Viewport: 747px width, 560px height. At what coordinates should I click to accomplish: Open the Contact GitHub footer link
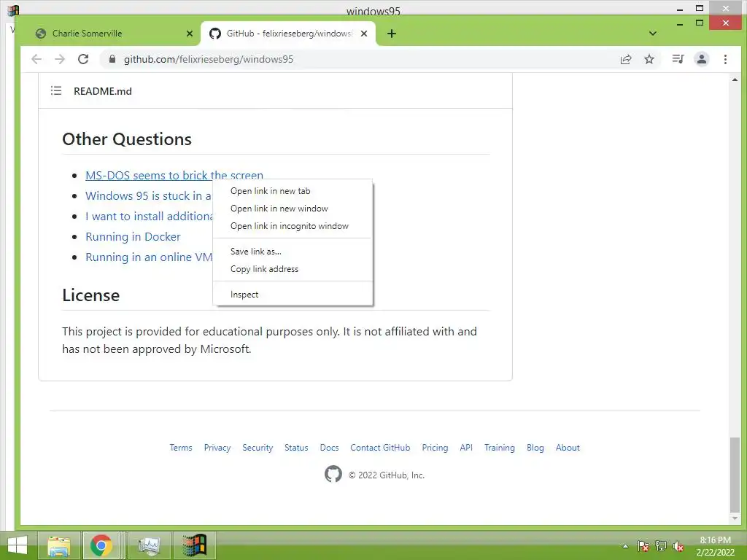(380, 448)
